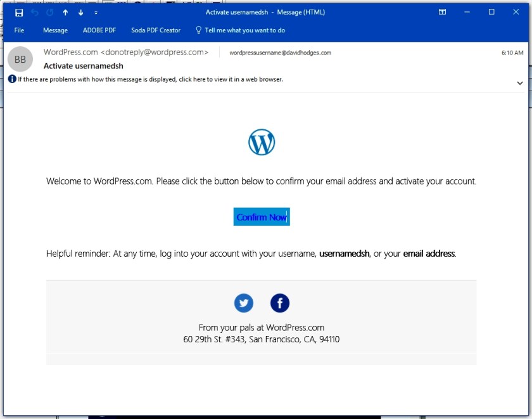Open the File menu

pos(19,30)
